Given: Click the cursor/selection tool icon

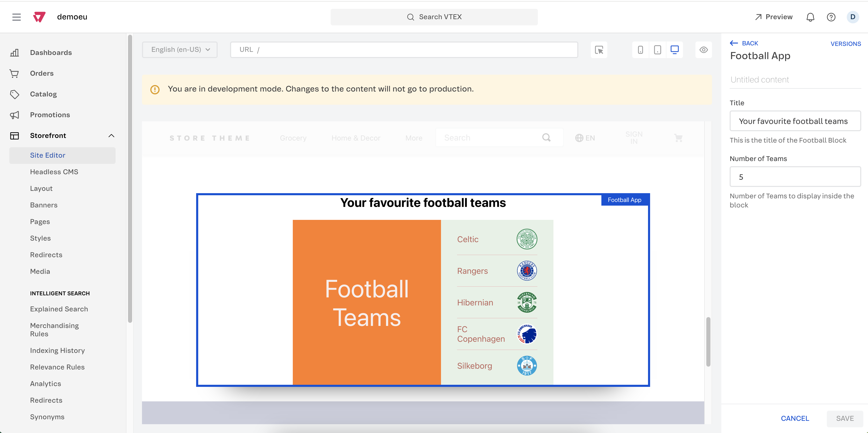Looking at the screenshot, I should point(600,49).
